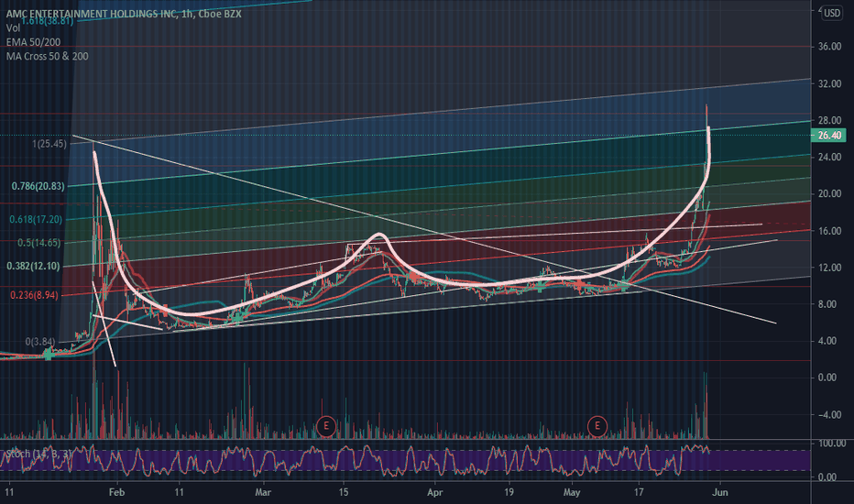Screen dimensions: 854x504
Task: Click the 17 date on the time axis
Action: (639, 493)
